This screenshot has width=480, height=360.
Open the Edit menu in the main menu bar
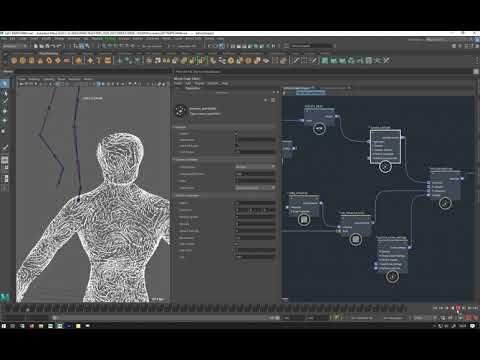[12, 39]
